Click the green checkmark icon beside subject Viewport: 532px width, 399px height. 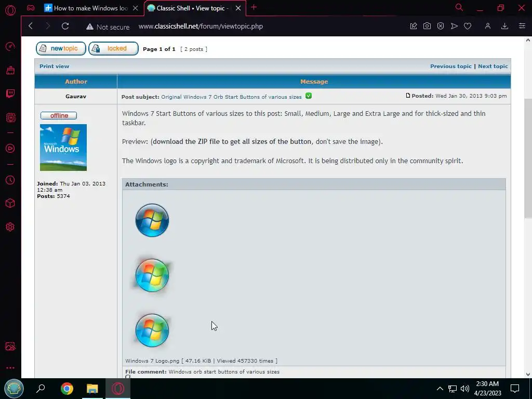tap(309, 96)
